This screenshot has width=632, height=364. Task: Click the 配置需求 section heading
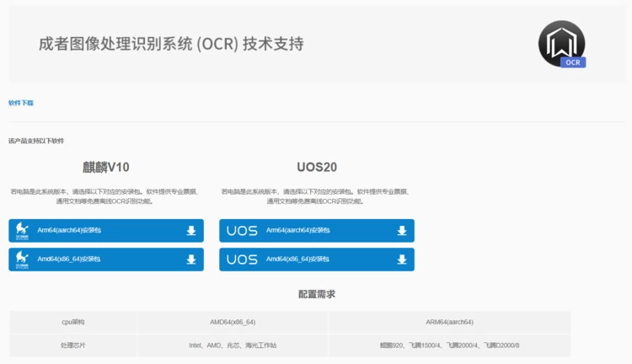click(x=317, y=294)
